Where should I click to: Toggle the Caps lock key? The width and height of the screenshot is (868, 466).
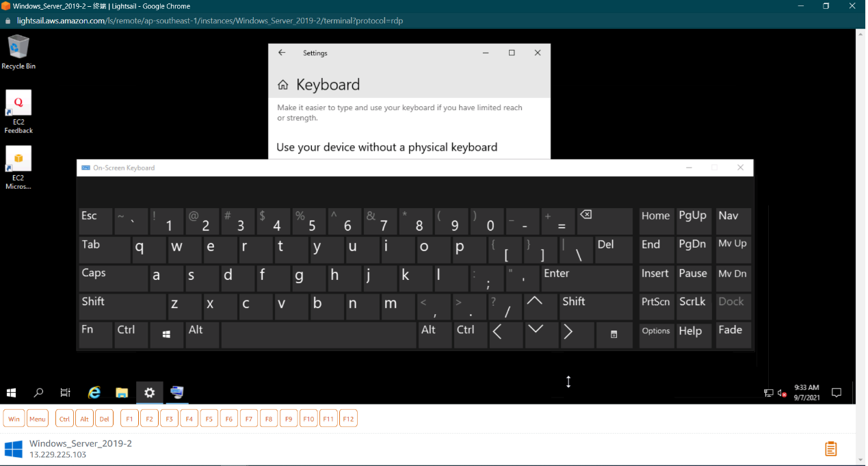click(x=113, y=278)
